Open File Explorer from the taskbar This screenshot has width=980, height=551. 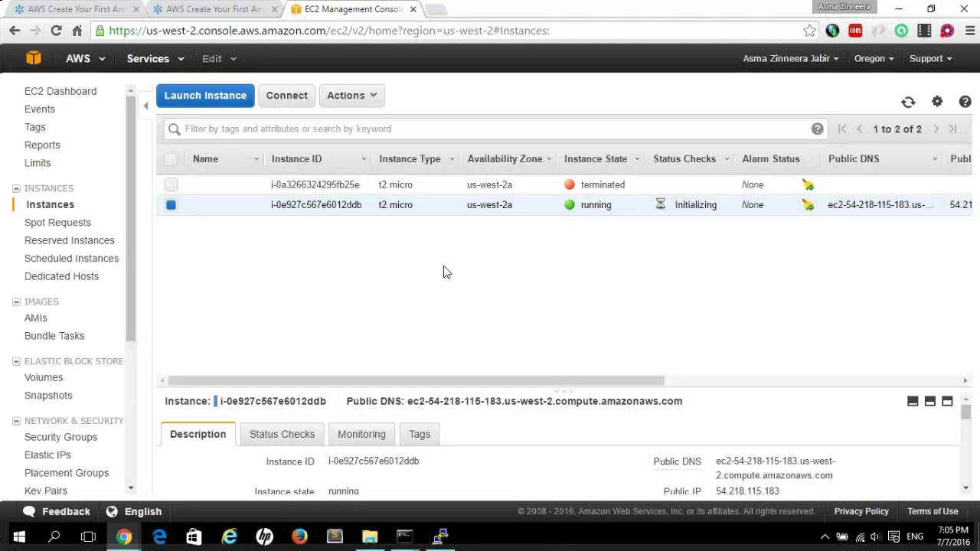370,536
